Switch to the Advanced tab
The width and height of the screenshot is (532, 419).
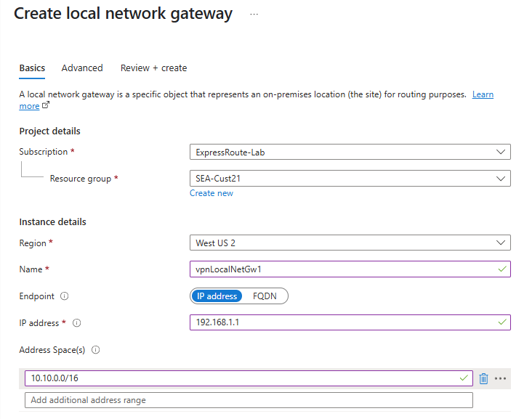(82, 68)
